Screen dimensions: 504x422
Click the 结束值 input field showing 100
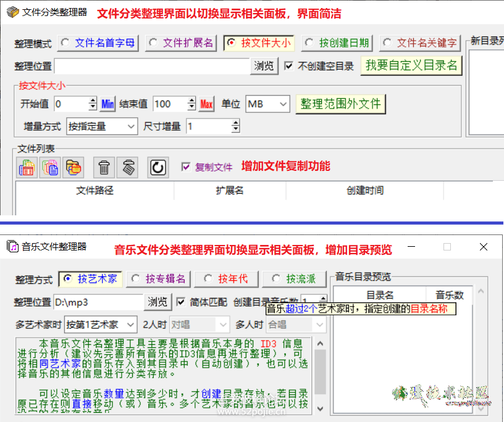pyautogui.click(x=170, y=104)
